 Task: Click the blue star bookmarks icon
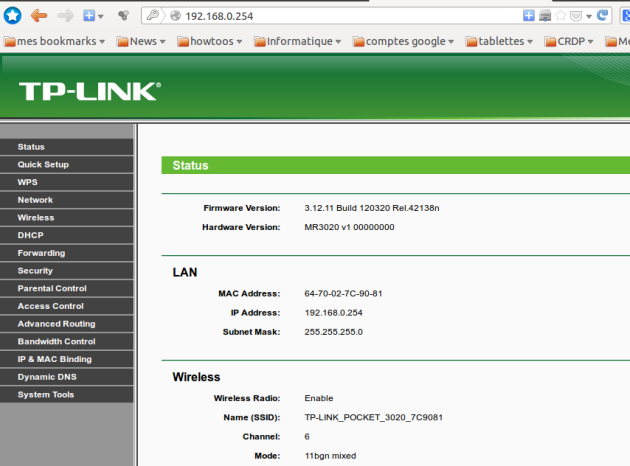13,15
